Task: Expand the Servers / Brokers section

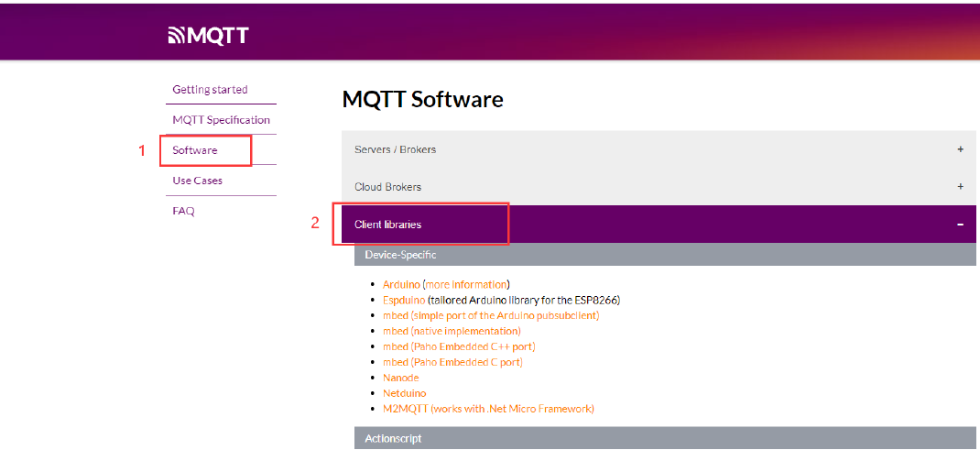Action: pyautogui.click(x=659, y=149)
